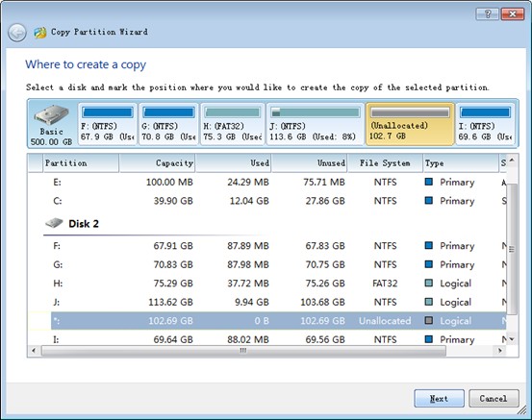Image resolution: width=532 pixels, height=420 pixels.
Task: Click the vertical scrollbar thumb
Action: pyautogui.click(x=512, y=249)
